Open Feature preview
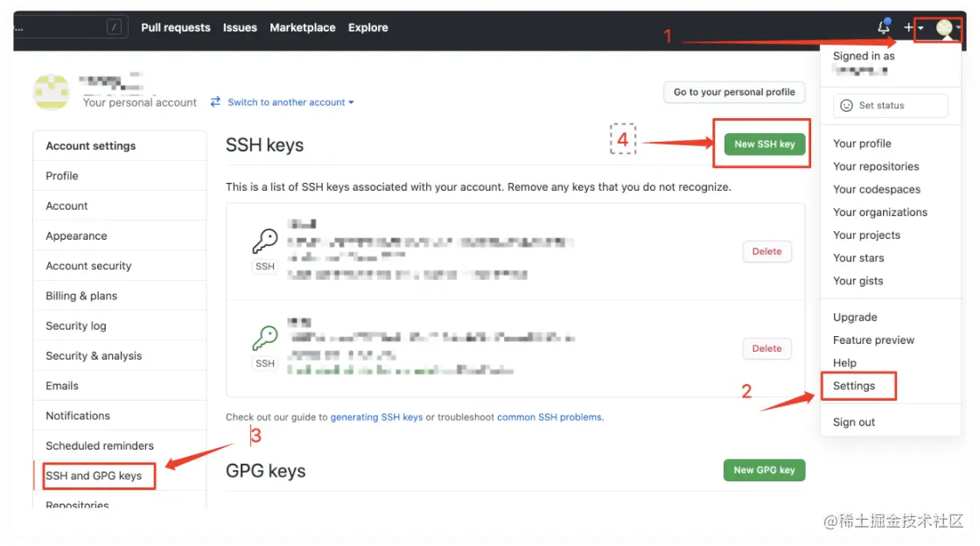Viewport: 980px width, 546px height. 873,339
